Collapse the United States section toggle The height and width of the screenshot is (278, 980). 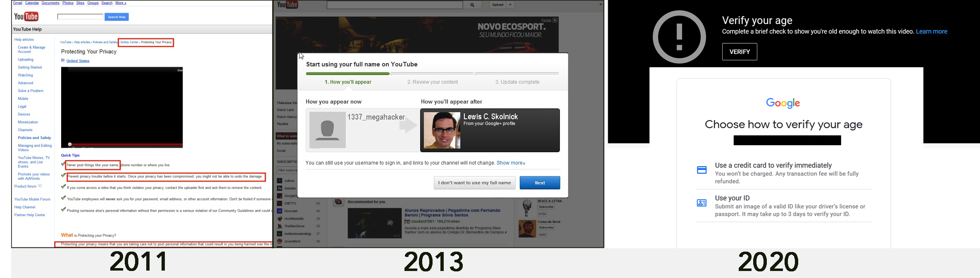(x=63, y=61)
